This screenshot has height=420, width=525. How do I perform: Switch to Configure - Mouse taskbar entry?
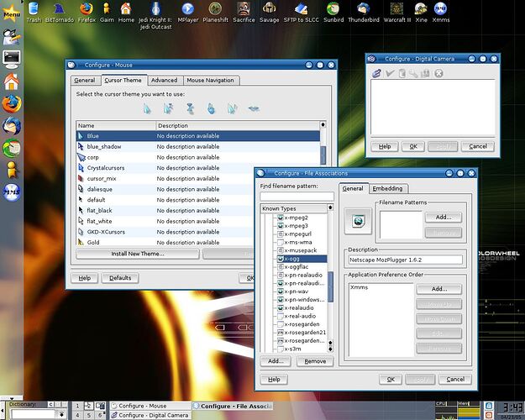[x=150, y=406]
